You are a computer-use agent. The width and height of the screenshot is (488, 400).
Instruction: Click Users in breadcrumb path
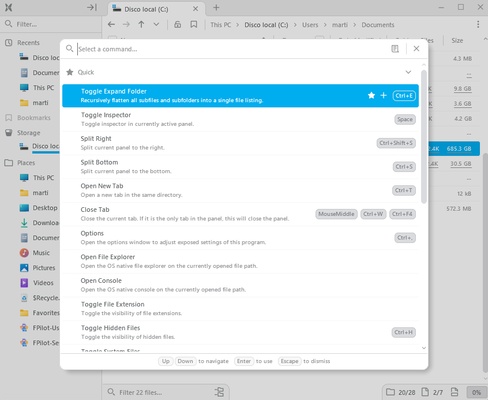(x=310, y=25)
